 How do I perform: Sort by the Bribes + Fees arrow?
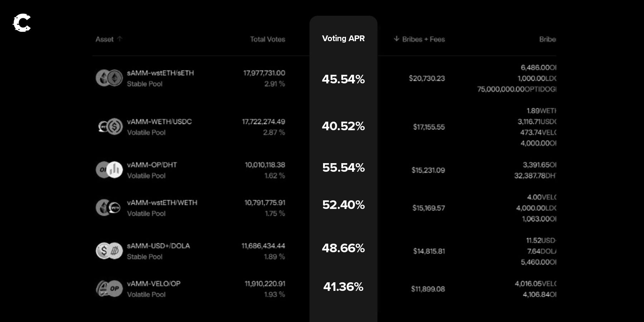[x=396, y=39]
